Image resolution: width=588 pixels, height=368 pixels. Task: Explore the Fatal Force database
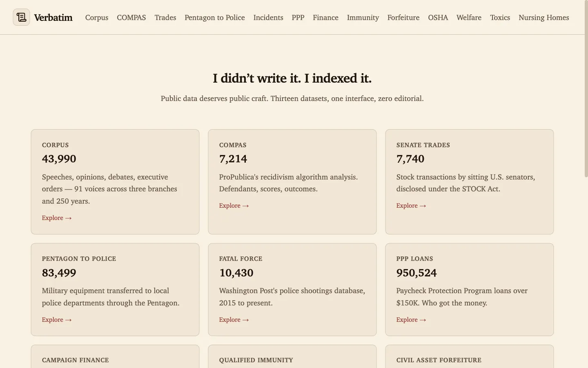click(x=234, y=319)
